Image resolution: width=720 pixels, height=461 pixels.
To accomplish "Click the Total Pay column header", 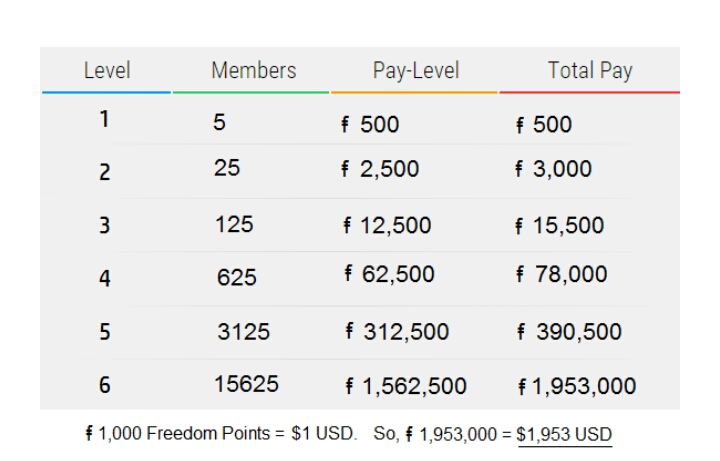I will click(589, 71).
